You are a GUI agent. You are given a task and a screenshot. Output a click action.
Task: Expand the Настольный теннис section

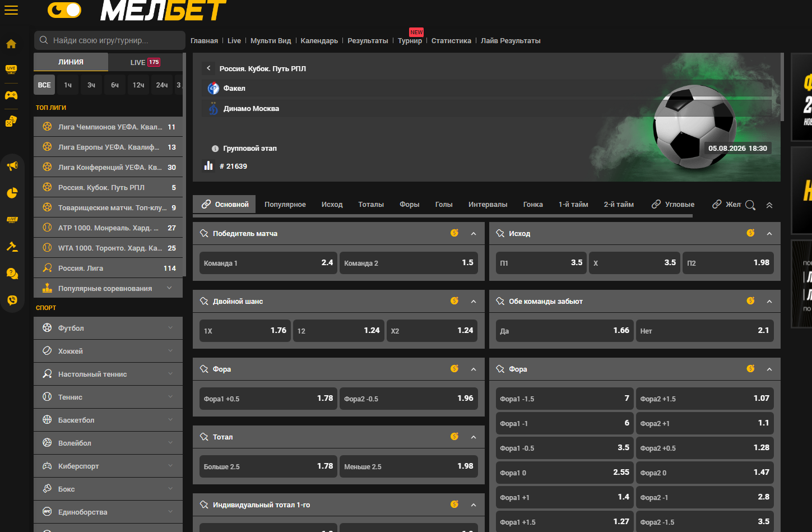pos(108,374)
